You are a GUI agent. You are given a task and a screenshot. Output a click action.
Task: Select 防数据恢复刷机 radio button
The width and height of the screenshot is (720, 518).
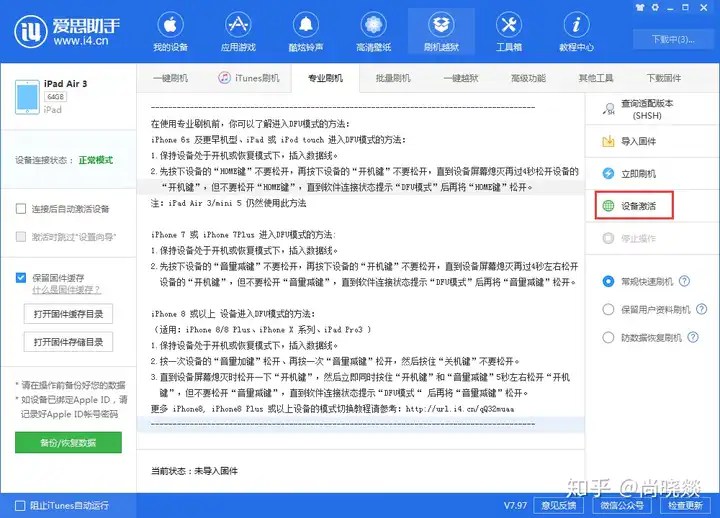pos(608,338)
